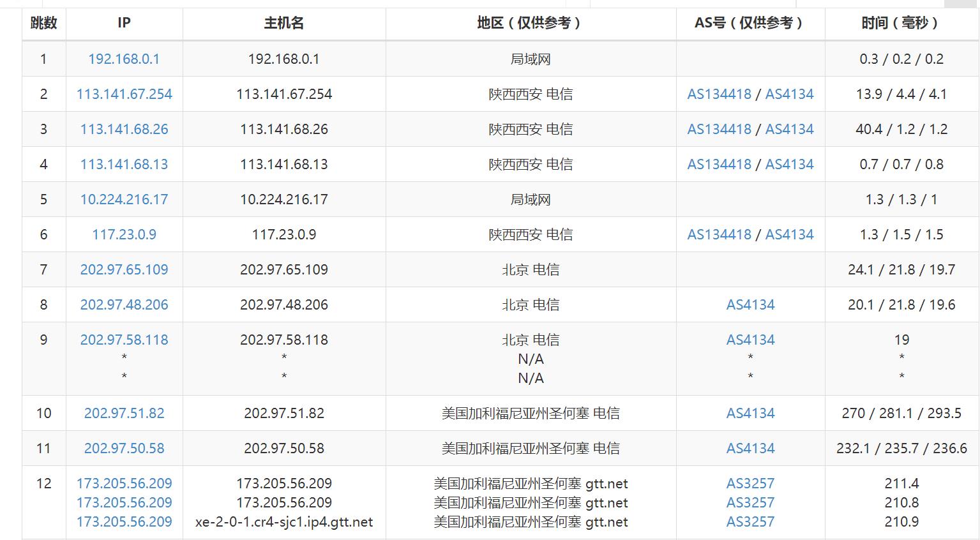Viewport: 980px width, 540px height.
Task: Select the time cell 13.9 / 4.4 / 4.1
Action: pyautogui.click(x=901, y=94)
